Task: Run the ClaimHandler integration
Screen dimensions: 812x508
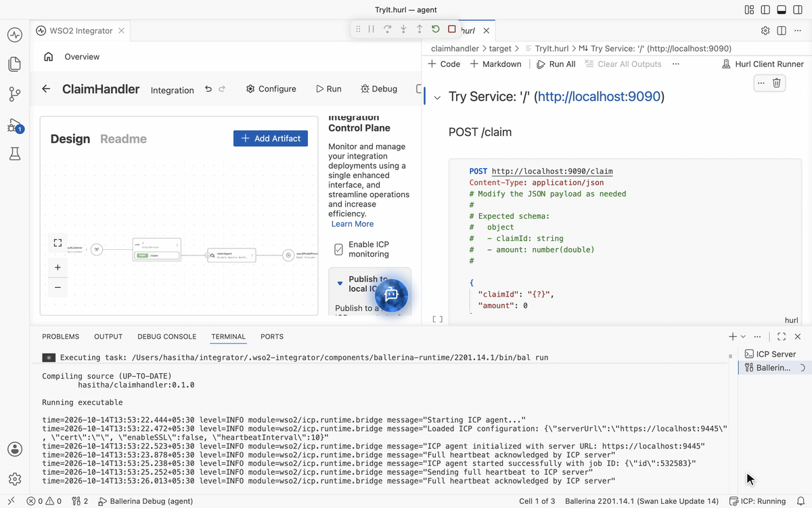Action: tap(329, 89)
